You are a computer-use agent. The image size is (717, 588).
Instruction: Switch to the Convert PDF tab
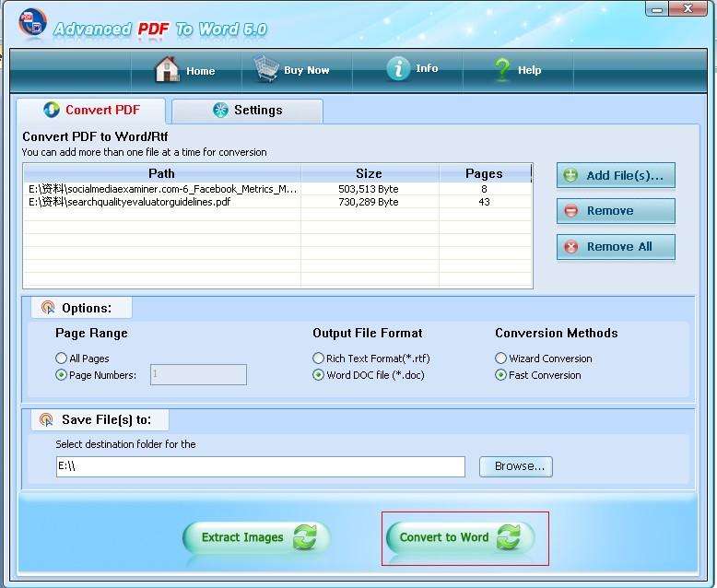[91, 111]
